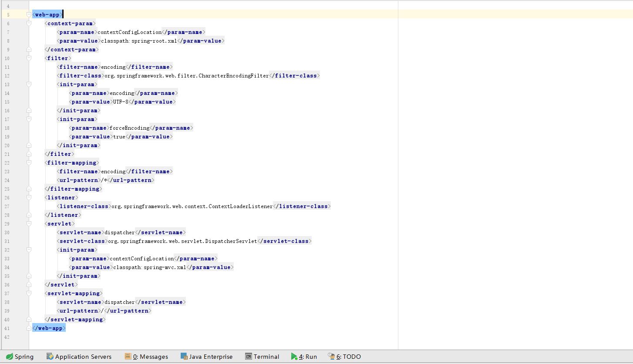Click the /* url-pattern value
This screenshot has height=364, width=633.
coord(104,180)
